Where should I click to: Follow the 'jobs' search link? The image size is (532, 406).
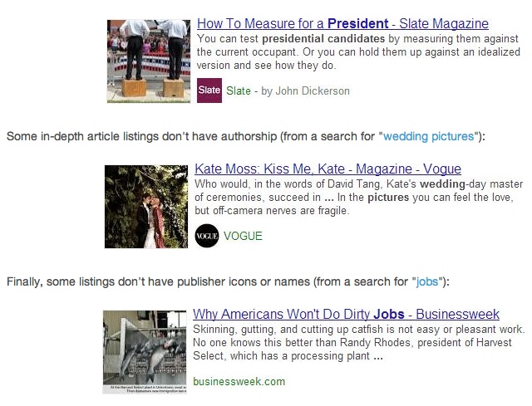click(x=429, y=281)
